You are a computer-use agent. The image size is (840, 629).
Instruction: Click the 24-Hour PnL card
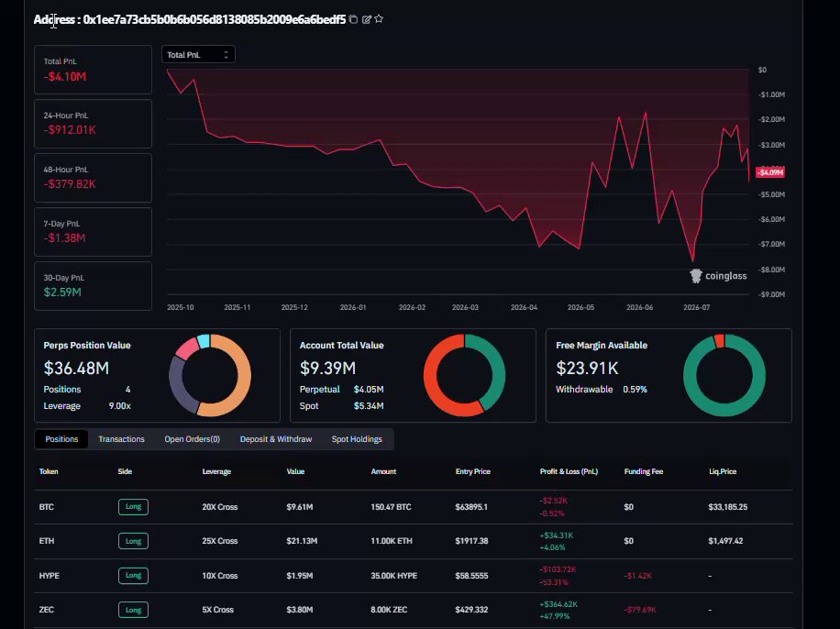tap(94, 124)
